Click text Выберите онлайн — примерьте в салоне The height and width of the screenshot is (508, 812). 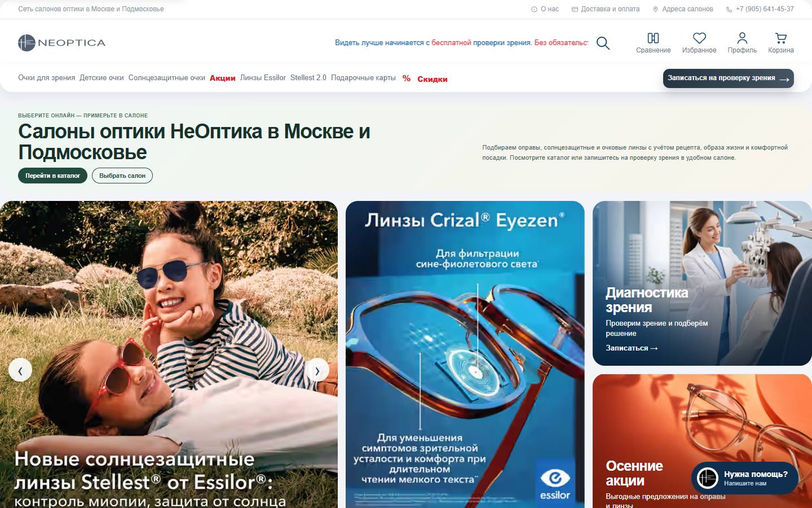pos(83,115)
